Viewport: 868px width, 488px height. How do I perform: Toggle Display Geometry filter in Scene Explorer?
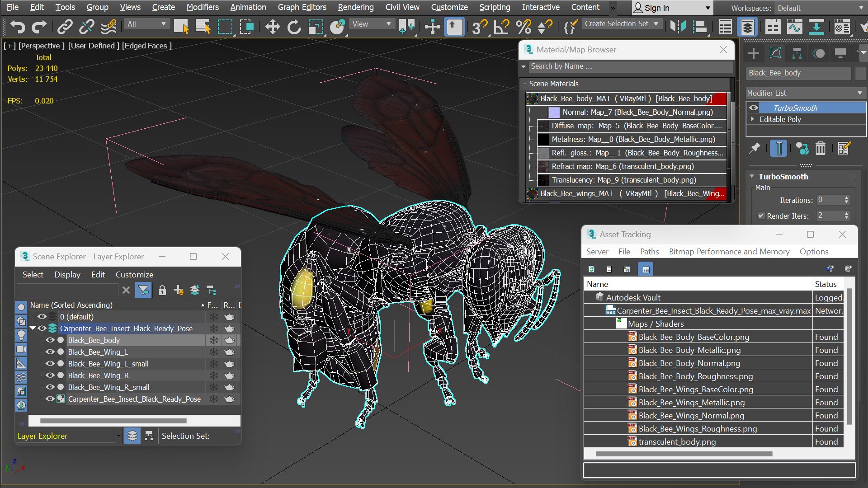click(21, 307)
